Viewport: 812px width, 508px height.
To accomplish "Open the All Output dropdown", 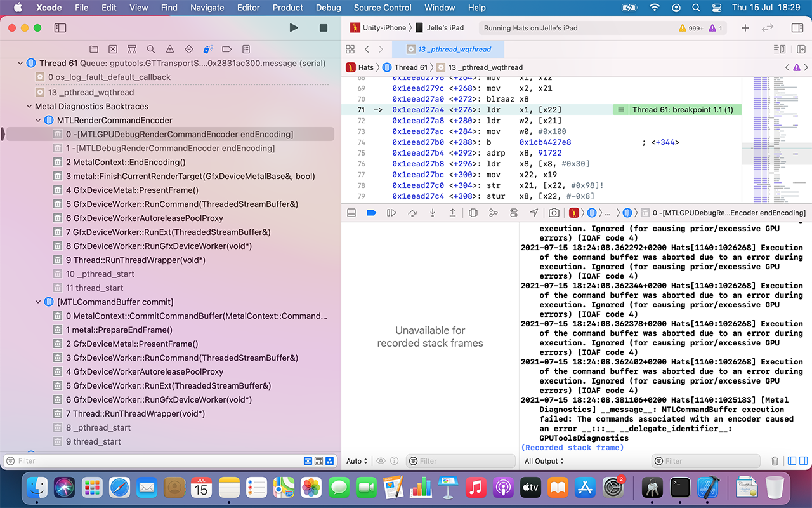I will [544, 461].
